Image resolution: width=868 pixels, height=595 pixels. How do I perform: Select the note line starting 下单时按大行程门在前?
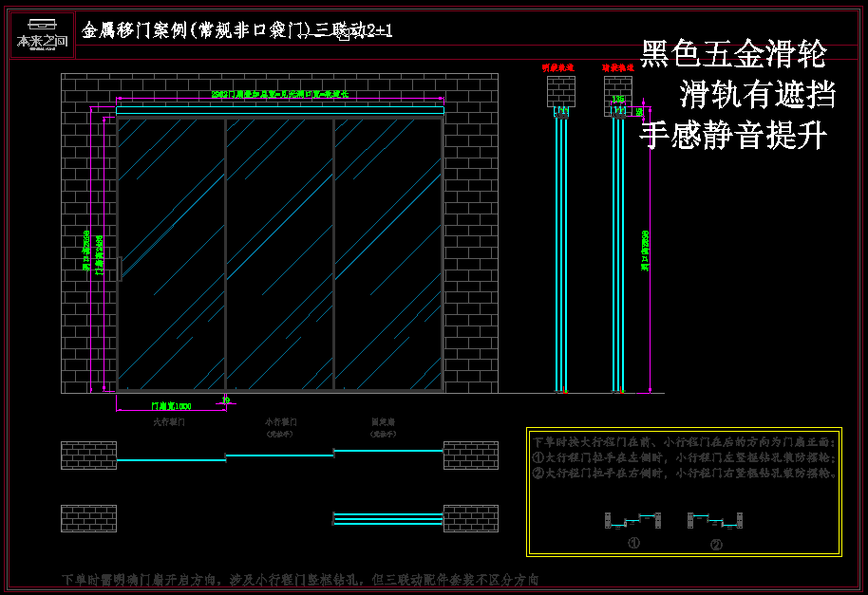click(x=684, y=442)
